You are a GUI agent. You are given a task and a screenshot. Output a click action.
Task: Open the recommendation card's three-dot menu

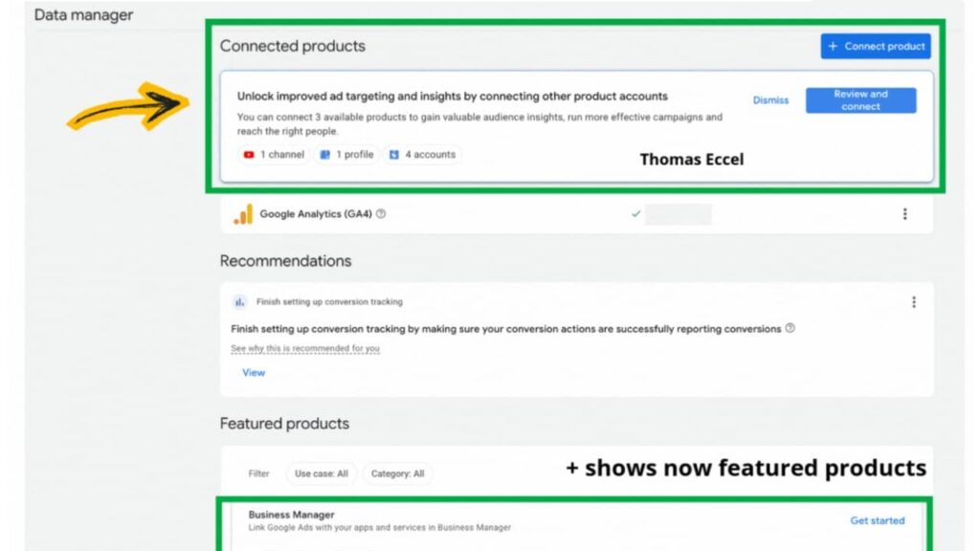[914, 300]
